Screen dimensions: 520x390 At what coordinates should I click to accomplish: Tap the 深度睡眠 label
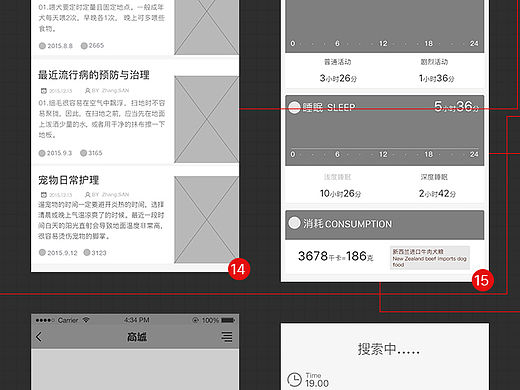click(434, 177)
